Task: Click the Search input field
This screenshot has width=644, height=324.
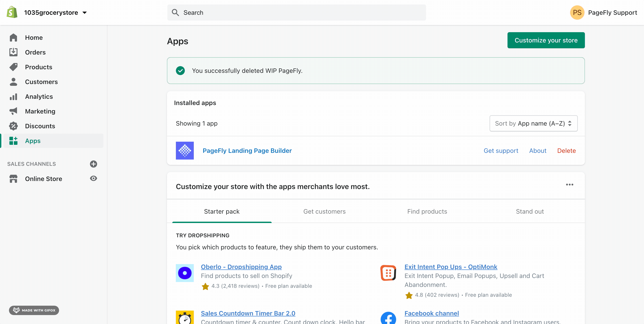Action: coord(296,13)
